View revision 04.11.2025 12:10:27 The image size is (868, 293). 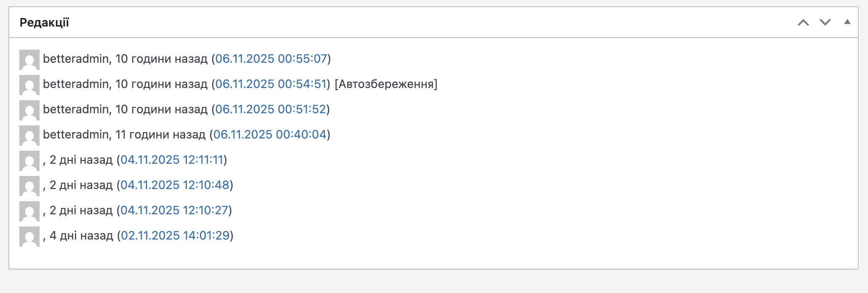click(174, 210)
